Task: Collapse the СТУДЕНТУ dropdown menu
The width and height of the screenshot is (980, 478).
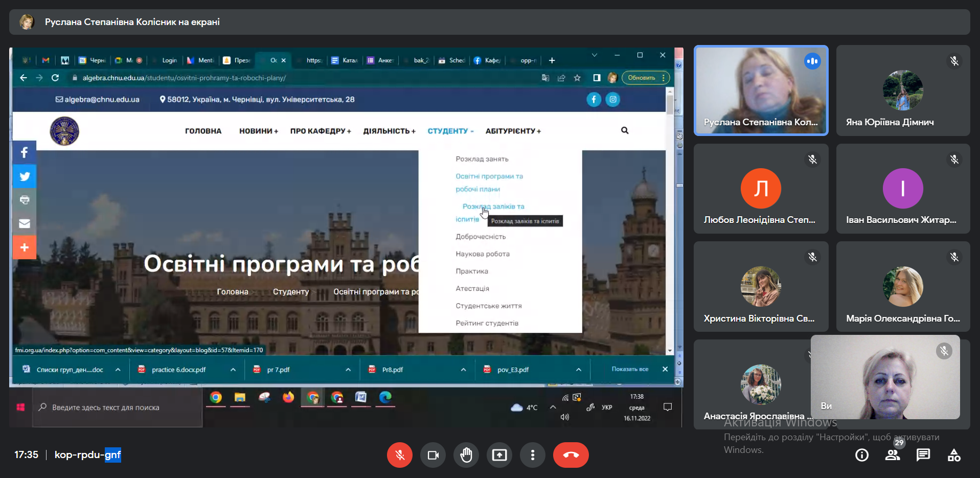Action: [x=450, y=131]
